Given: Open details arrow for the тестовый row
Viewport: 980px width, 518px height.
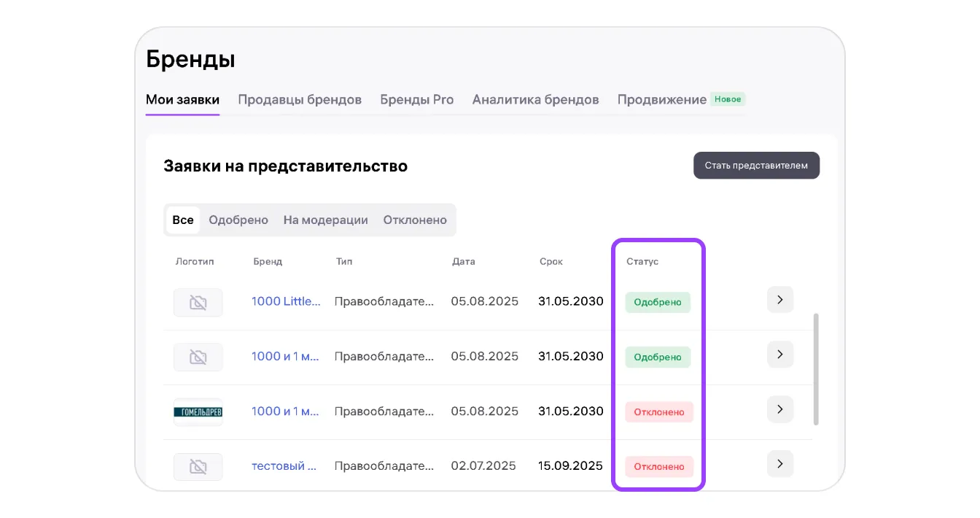Looking at the screenshot, I should tap(779, 464).
